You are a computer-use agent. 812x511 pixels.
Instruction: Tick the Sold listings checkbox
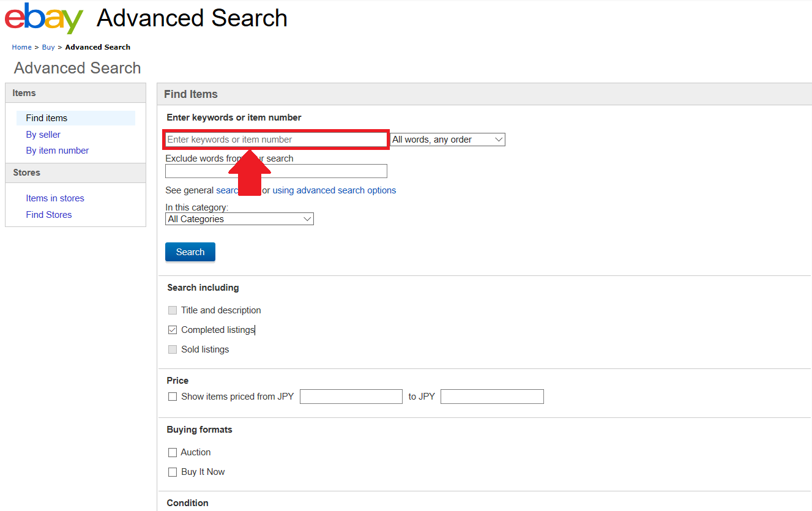coord(173,349)
